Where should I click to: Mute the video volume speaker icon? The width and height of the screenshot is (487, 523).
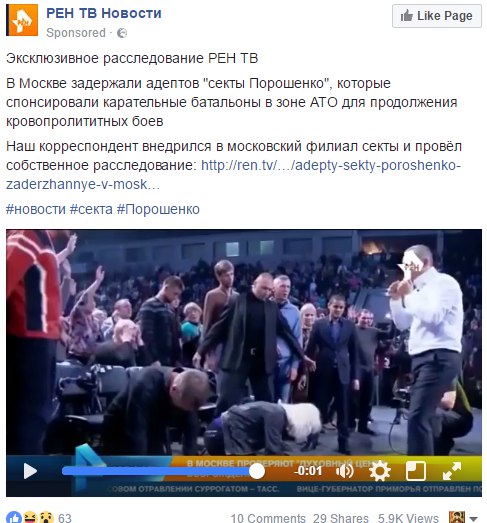coord(344,471)
